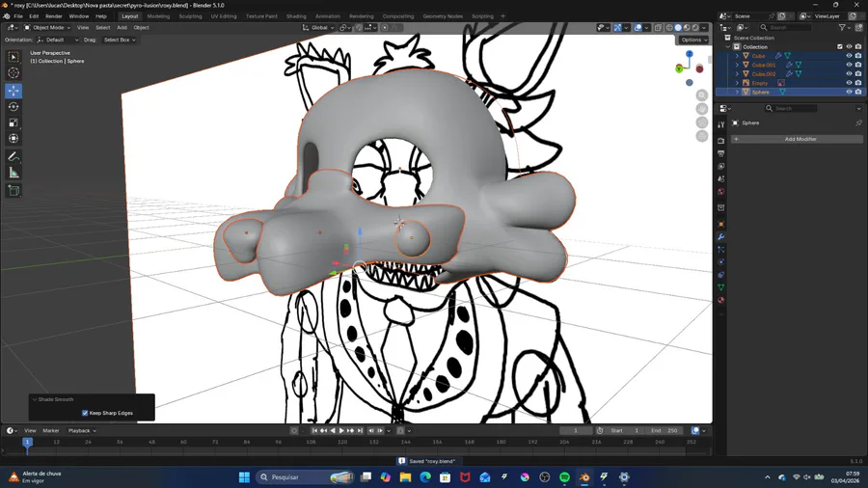Hide Empty via its eye icon
Screen dimensions: 868x488
point(849,83)
